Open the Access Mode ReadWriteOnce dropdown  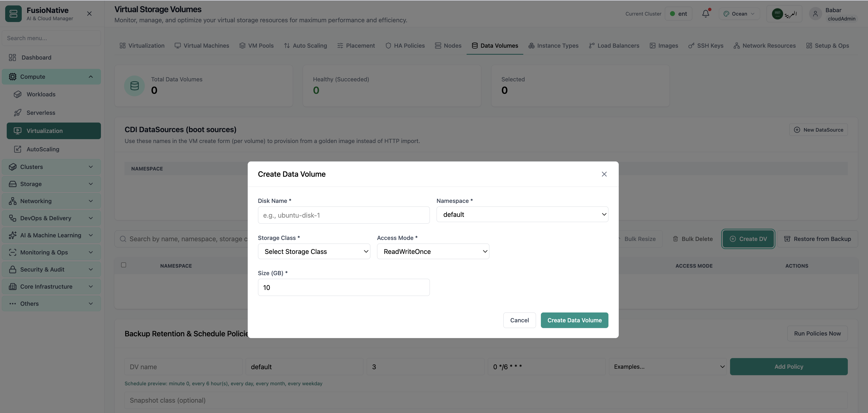[433, 251]
